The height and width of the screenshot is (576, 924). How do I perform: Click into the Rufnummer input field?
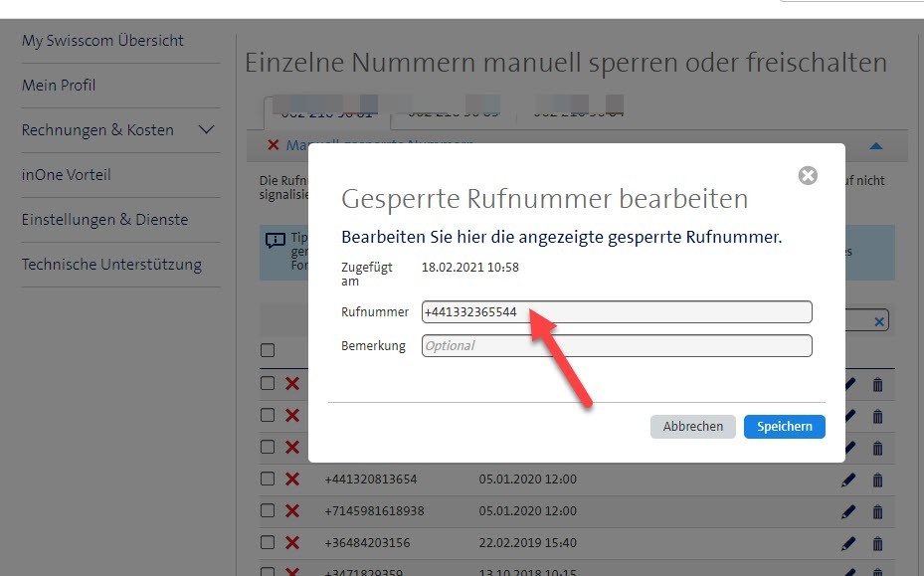coord(617,312)
